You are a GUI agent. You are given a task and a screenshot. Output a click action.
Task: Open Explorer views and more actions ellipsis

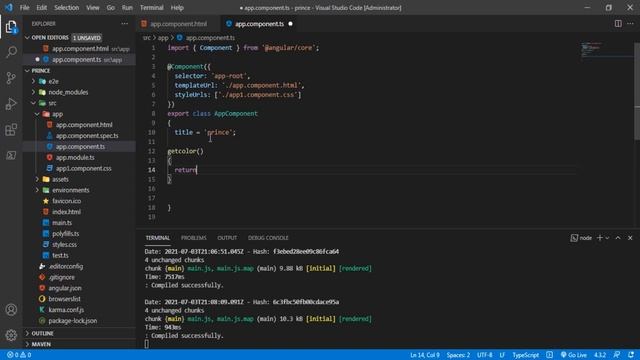[x=124, y=24]
